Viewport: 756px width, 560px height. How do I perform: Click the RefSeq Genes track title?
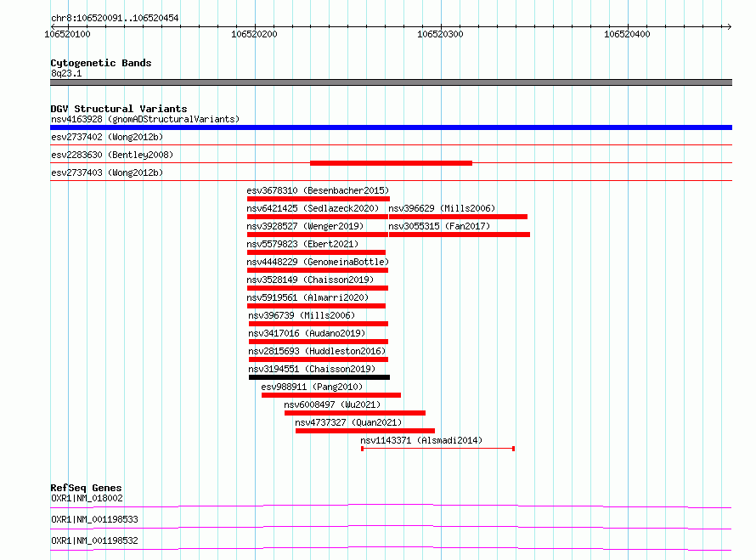(x=86, y=488)
